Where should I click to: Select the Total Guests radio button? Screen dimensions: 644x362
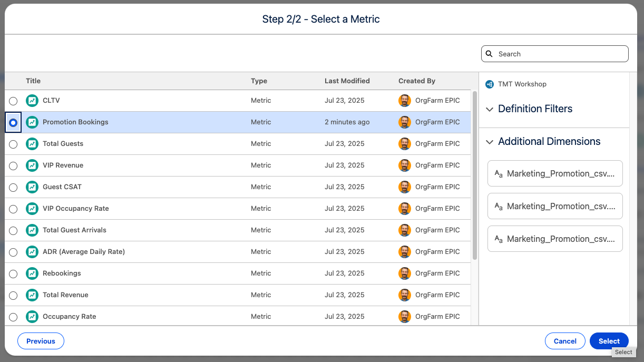pyautogui.click(x=13, y=144)
